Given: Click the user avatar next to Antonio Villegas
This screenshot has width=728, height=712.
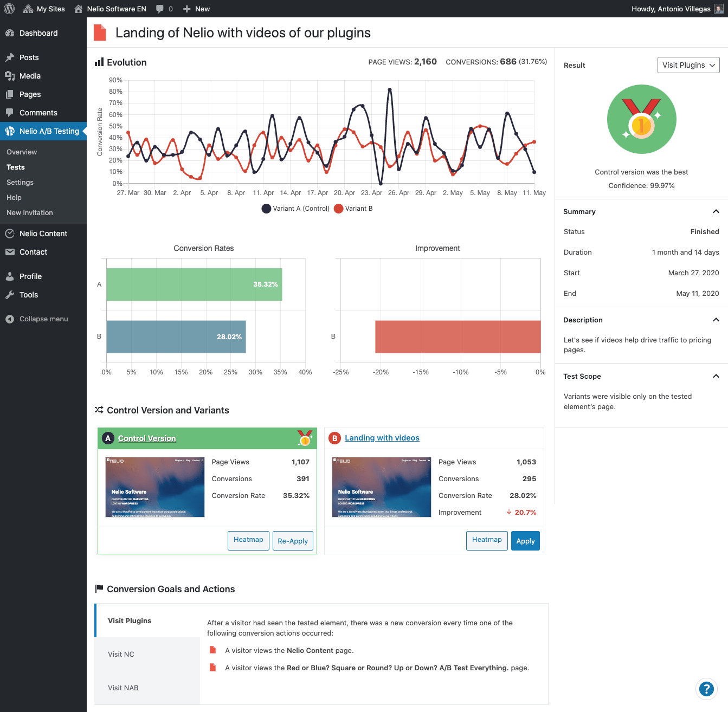Looking at the screenshot, I should [x=719, y=9].
